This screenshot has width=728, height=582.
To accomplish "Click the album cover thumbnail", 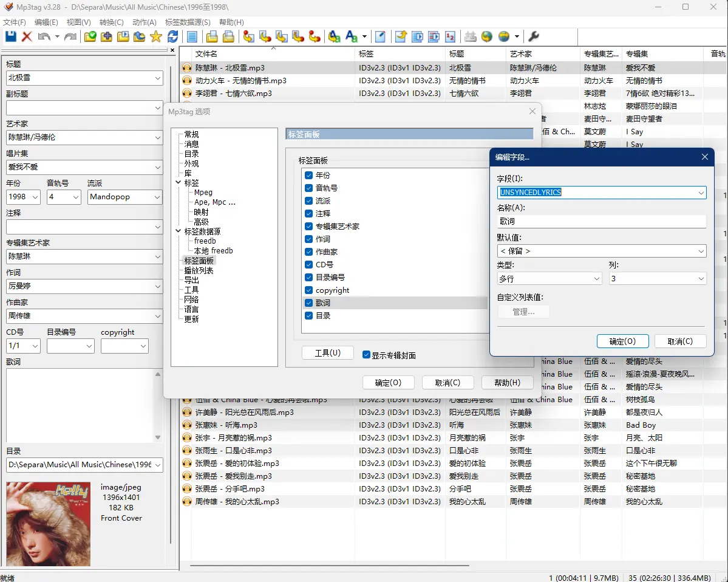I will [x=48, y=523].
